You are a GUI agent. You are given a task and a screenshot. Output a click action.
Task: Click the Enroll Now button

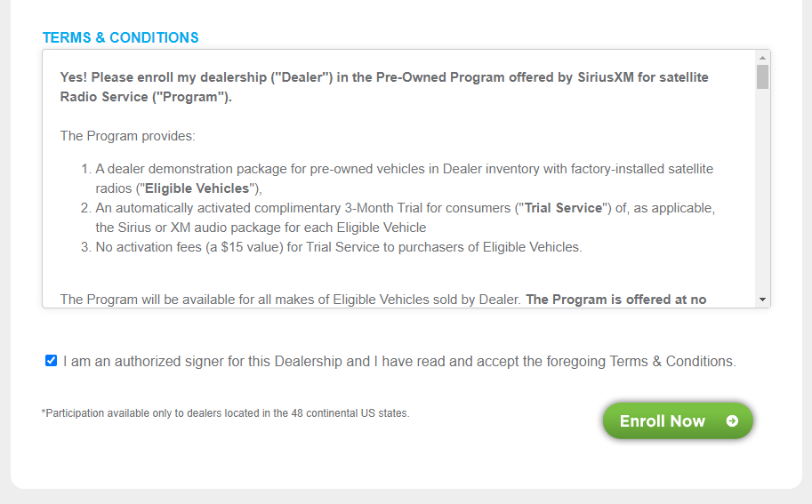(678, 420)
